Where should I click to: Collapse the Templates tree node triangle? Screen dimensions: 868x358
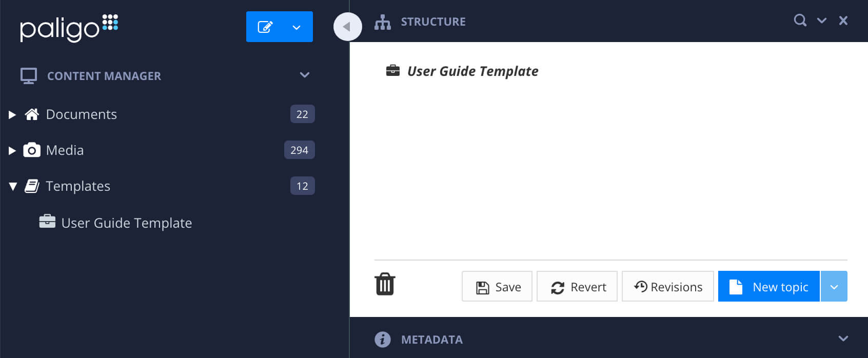(x=13, y=186)
